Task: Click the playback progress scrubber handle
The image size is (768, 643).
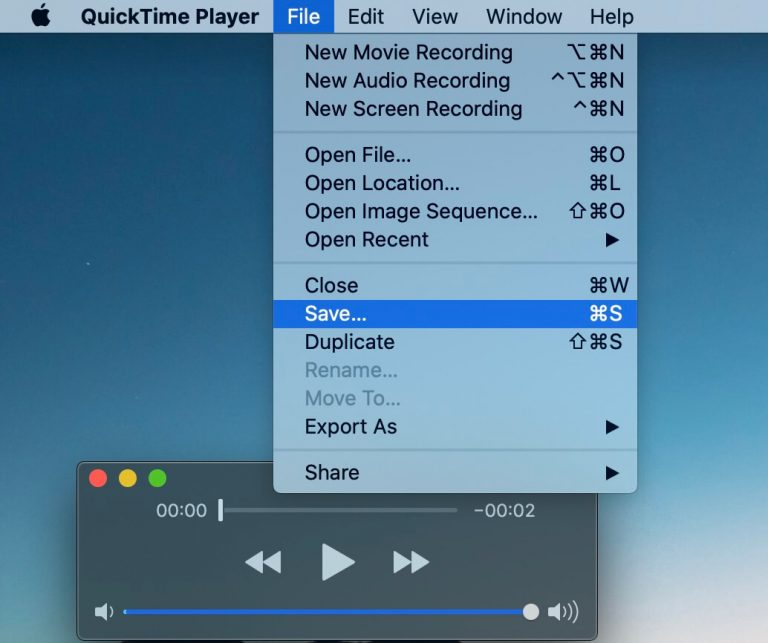Action: pos(220,510)
